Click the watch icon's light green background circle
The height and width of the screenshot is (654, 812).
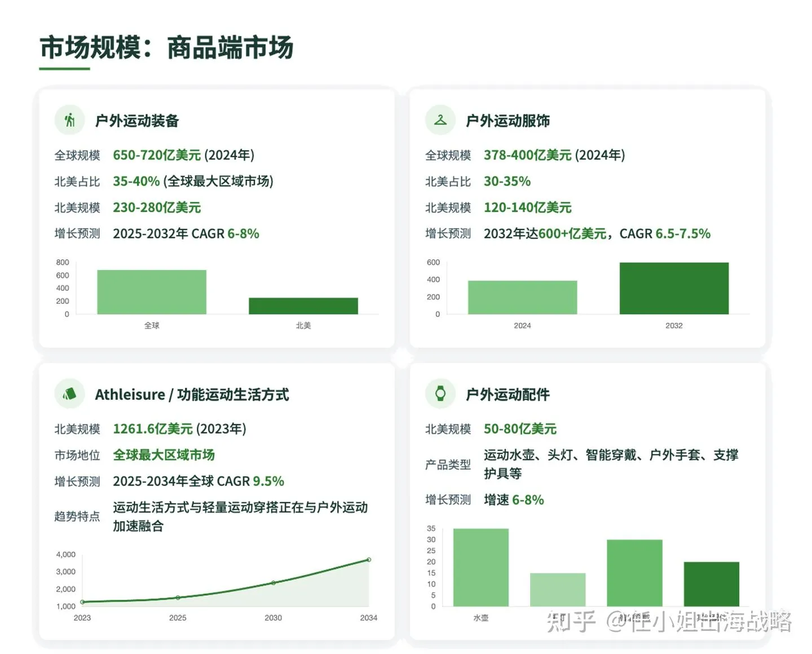tap(440, 394)
